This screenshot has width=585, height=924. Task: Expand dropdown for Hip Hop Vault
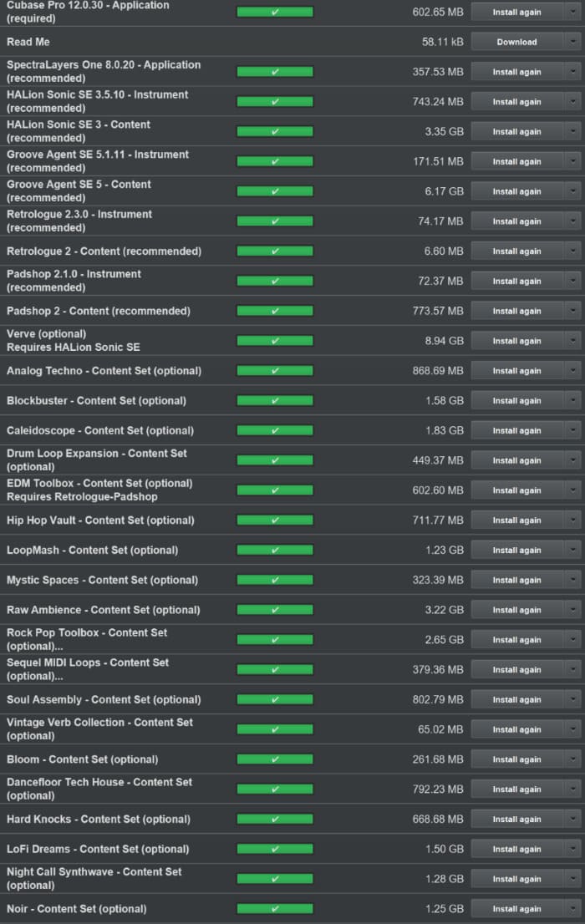[x=572, y=520]
